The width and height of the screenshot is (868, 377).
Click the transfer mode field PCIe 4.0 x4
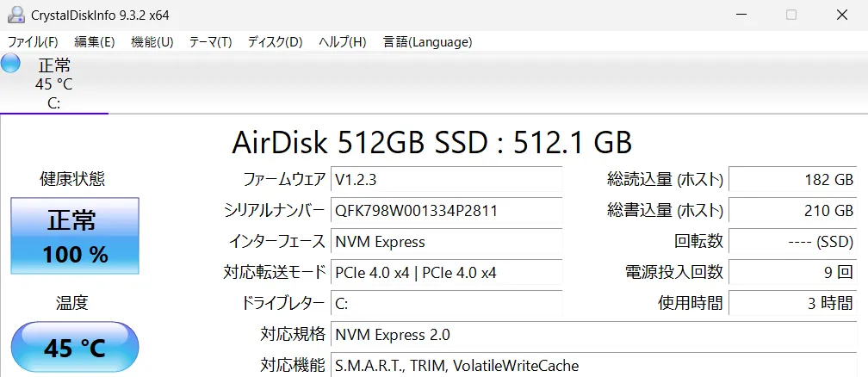coord(447,272)
